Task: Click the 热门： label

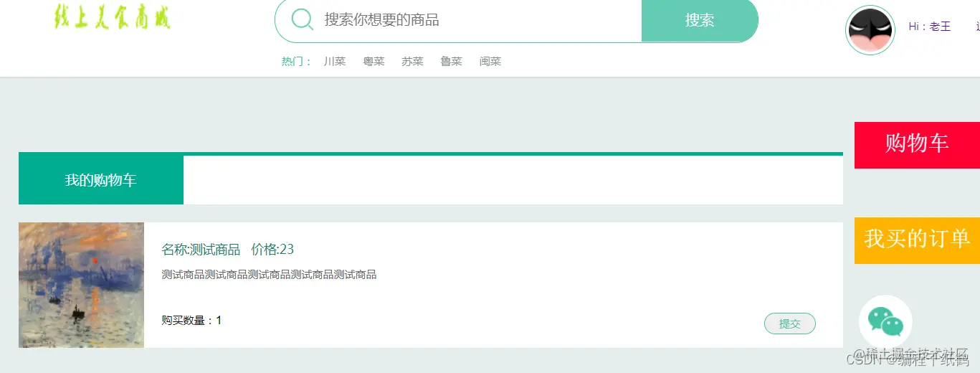Action: pos(298,62)
